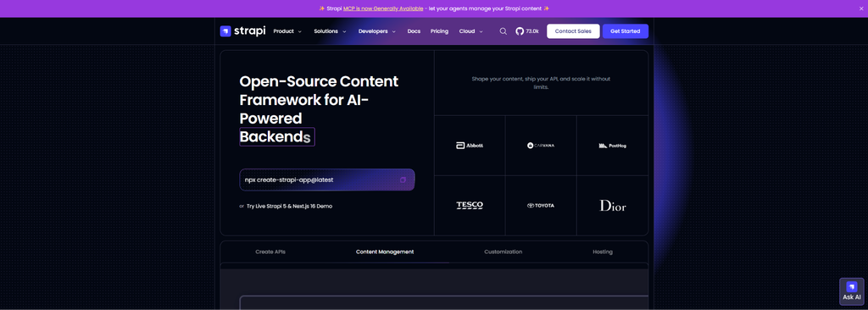Expand the Cloud menu
Viewport: 868px width, 310px height.
point(471,31)
